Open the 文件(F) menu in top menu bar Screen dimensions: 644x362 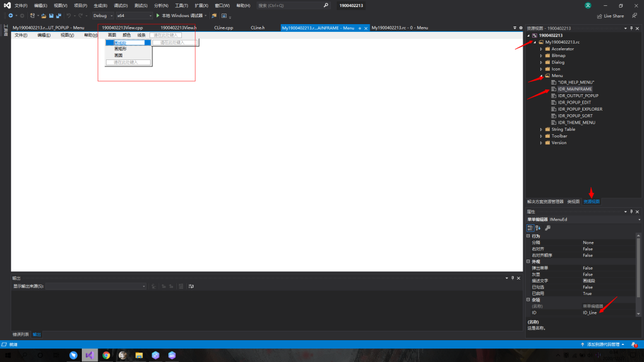(x=21, y=6)
